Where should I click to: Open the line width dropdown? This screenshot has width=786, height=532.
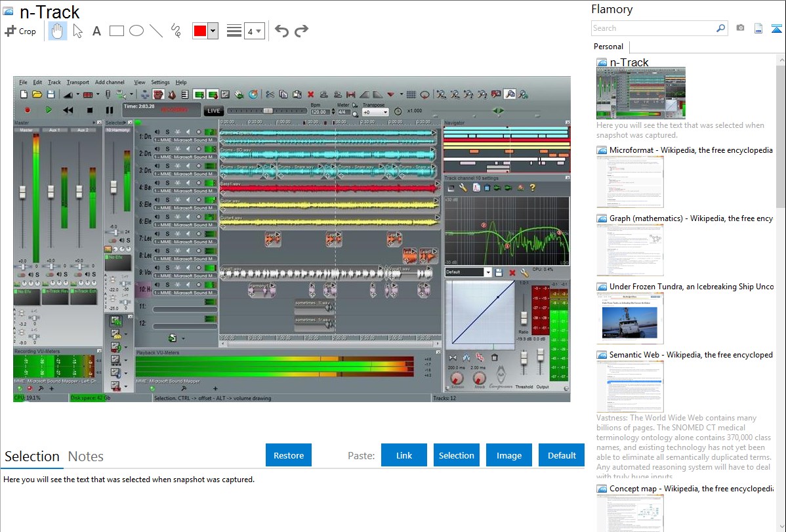254,31
